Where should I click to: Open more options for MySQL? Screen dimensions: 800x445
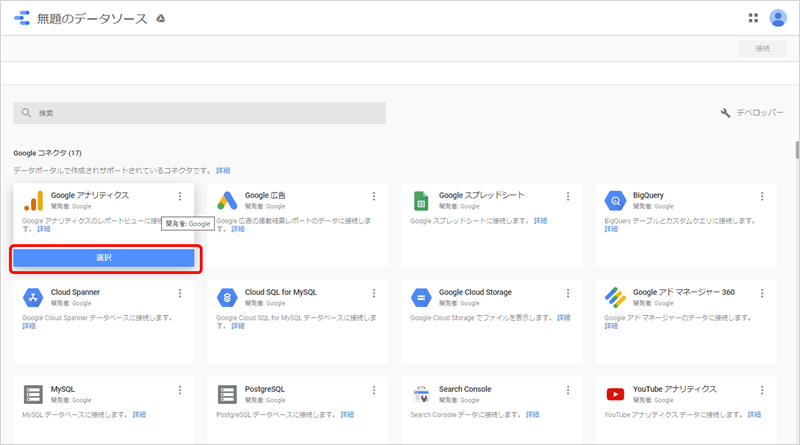click(180, 390)
